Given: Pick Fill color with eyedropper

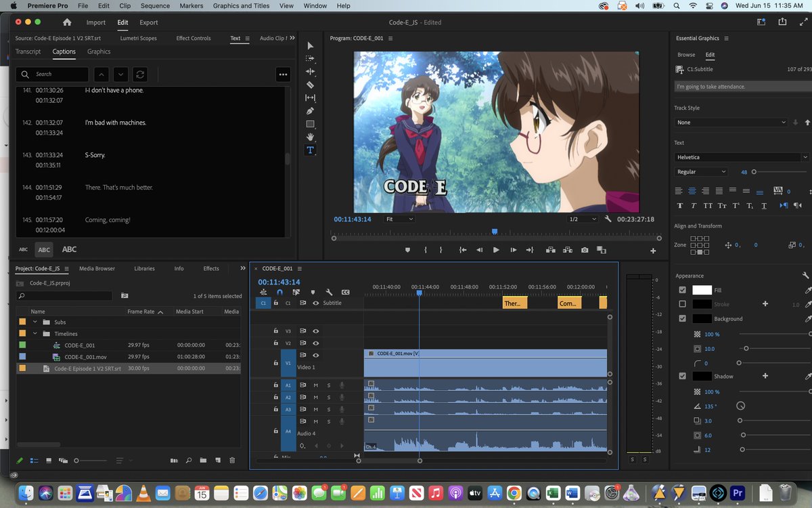Looking at the screenshot, I should (x=808, y=290).
